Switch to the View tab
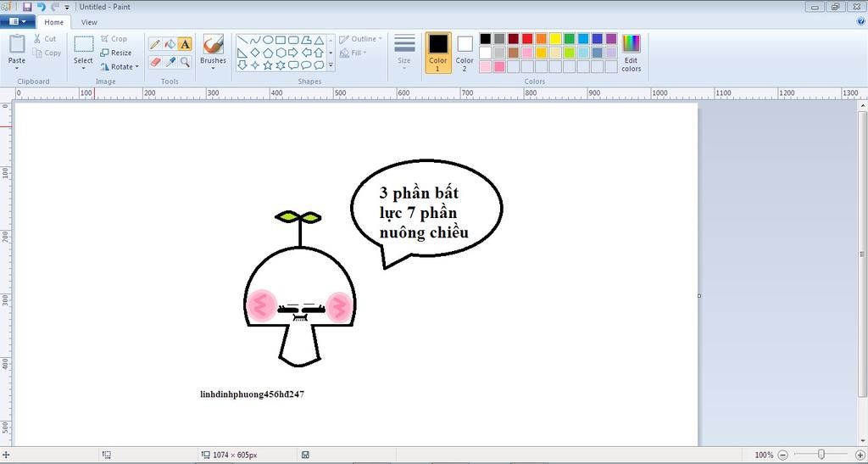The image size is (868, 464). point(89,22)
